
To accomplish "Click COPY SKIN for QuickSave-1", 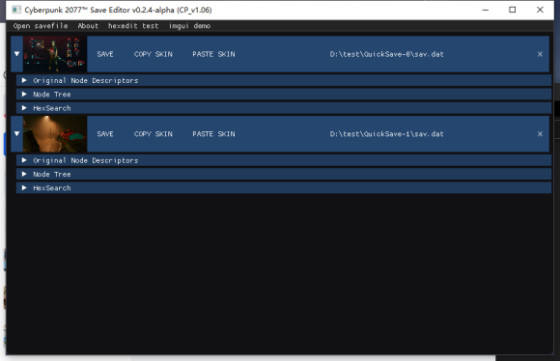I will coord(153,134).
